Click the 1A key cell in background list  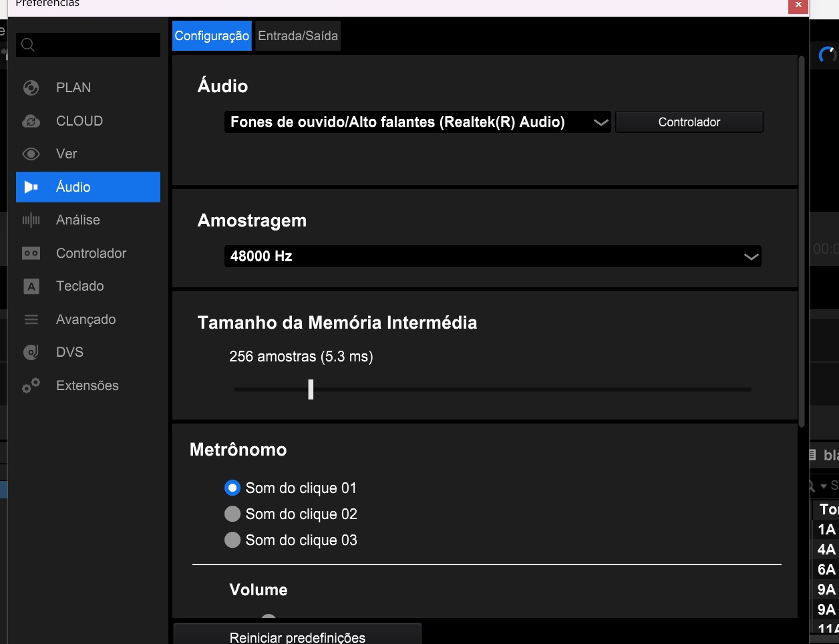point(826,530)
